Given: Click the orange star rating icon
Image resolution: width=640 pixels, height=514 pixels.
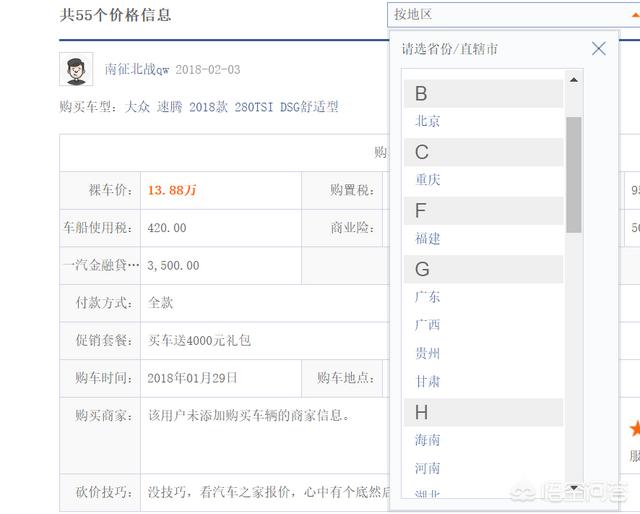Looking at the screenshot, I should [634, 428].
